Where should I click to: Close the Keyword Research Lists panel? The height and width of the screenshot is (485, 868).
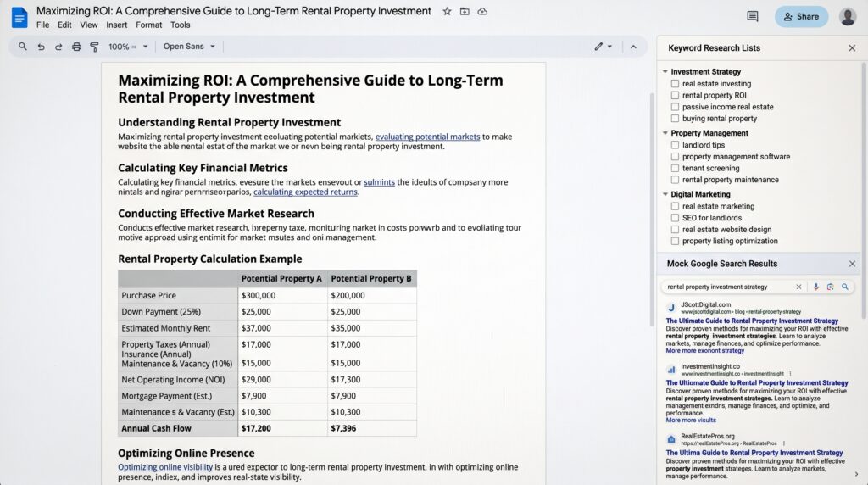pos(852,48)
